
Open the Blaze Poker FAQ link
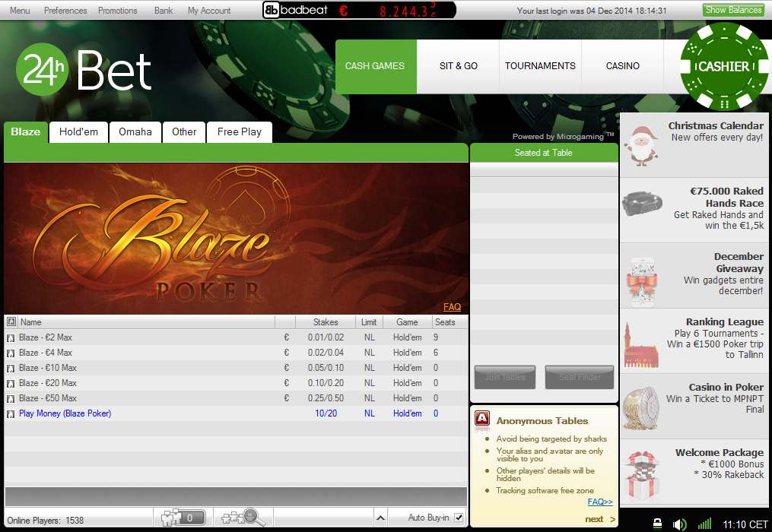(452, 307)
